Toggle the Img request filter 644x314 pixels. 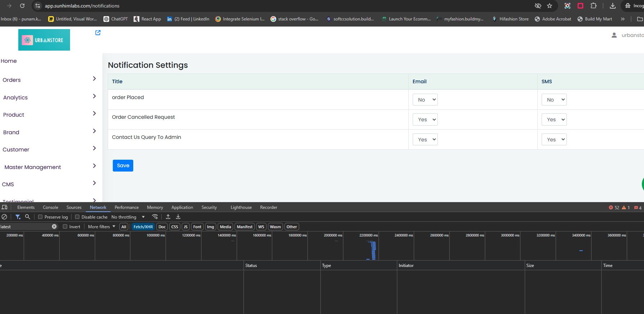(210, 227)
